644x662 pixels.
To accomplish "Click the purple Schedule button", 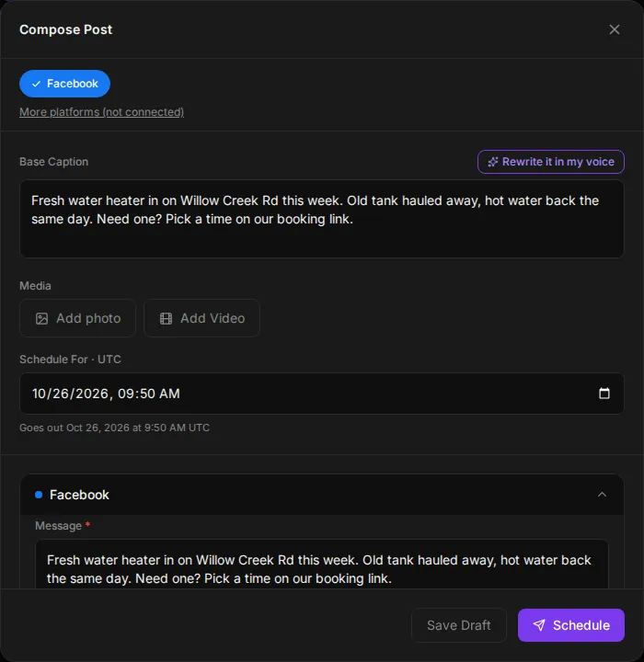I will [x=571, y=625].
